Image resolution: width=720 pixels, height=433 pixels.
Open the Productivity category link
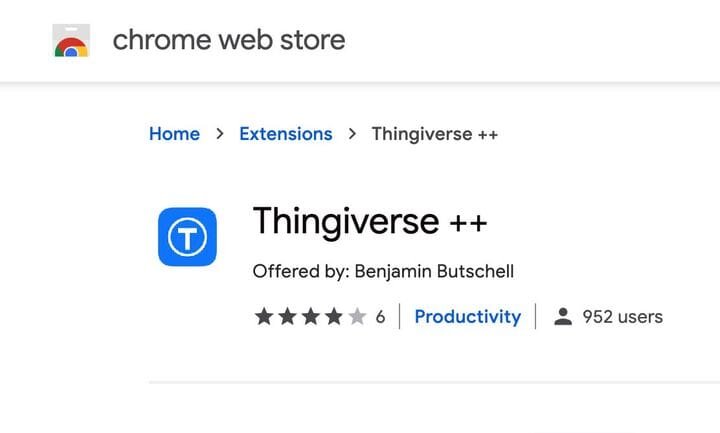tap(467, 317)
